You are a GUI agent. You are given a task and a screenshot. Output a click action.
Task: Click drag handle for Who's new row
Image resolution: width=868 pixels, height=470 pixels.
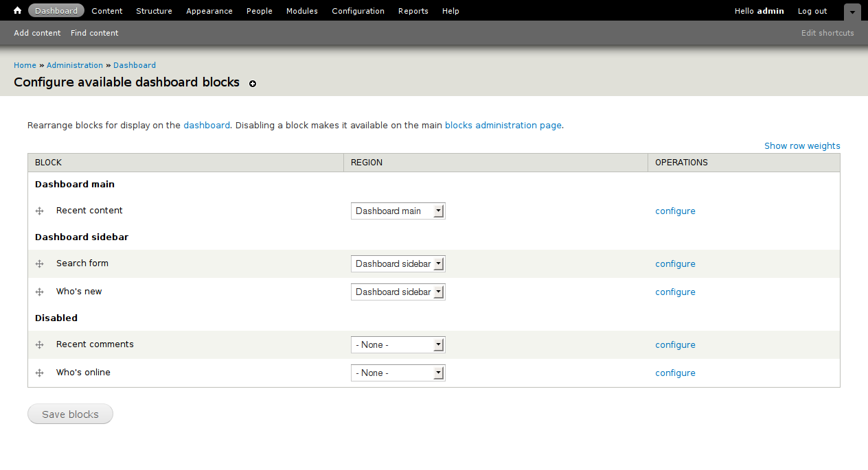point(40,292)
